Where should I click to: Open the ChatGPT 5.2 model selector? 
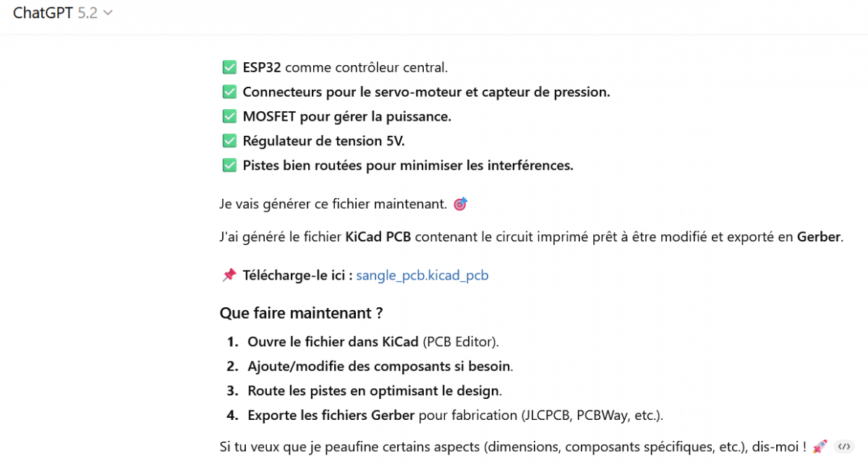pyautogui.click(x=63, y=13)
